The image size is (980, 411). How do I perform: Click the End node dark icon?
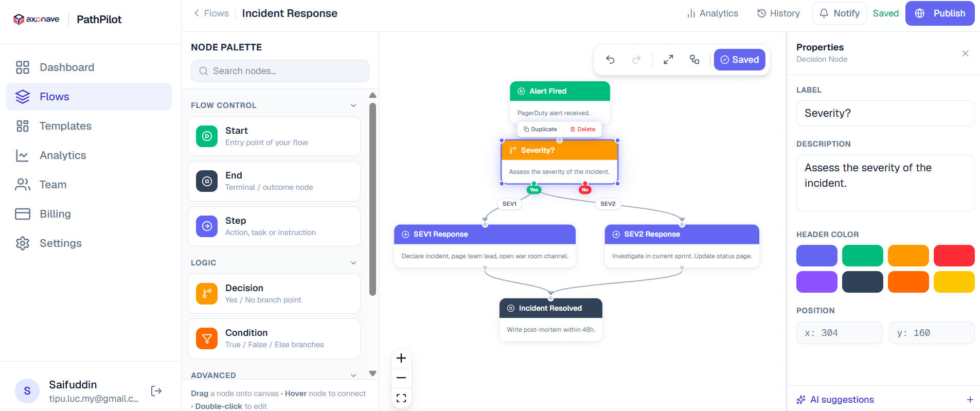(207, 181)
